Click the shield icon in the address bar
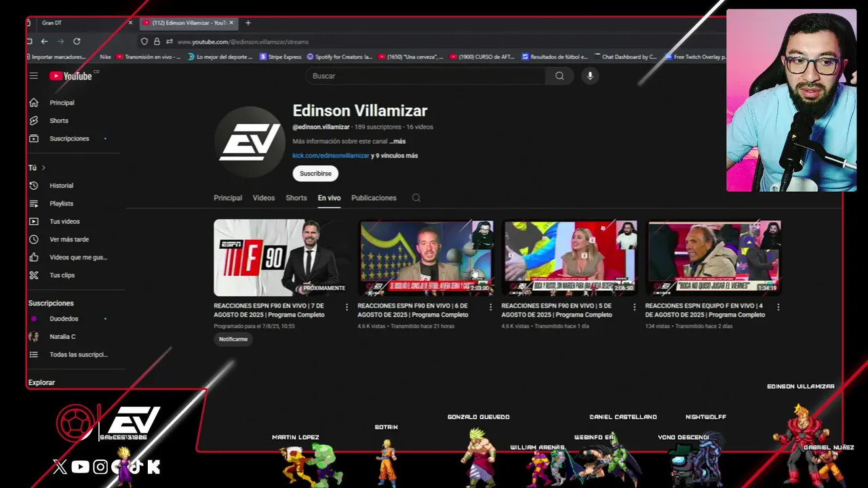Screen dimensions: 868x488 click(144, 42)
